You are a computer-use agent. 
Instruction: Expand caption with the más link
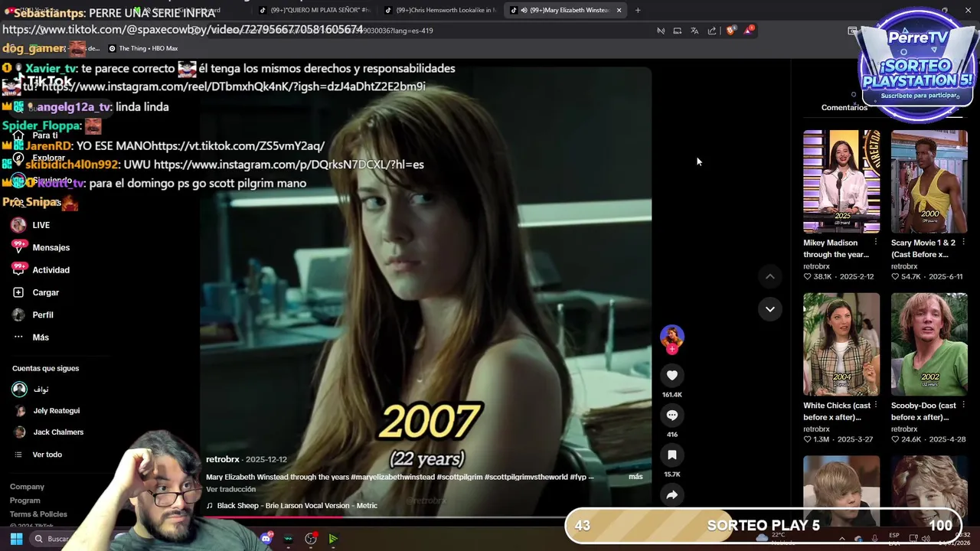[635, 477]
